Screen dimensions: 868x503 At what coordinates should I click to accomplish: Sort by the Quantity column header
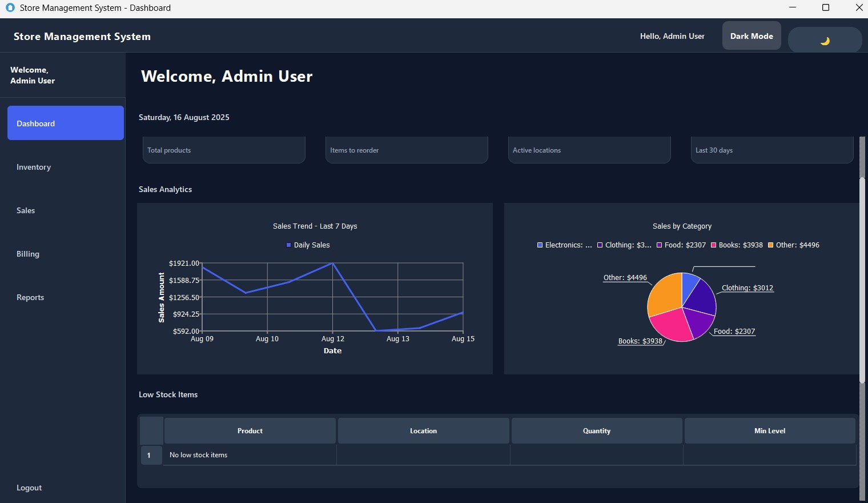pos(596,431)
